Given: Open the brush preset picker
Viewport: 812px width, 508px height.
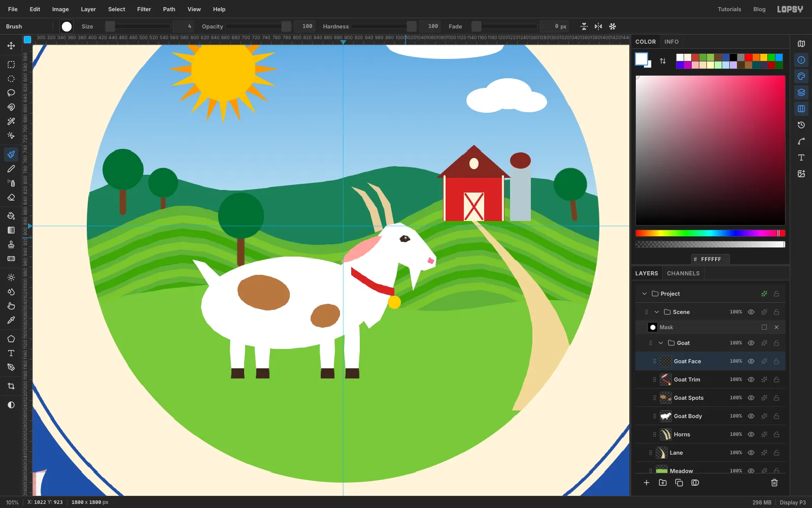Looking at the screenshot, I should [x=66, y=26].
